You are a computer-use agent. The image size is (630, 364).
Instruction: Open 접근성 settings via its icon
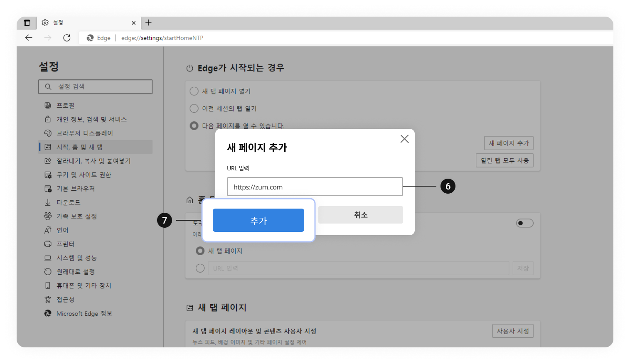pos(48,299)
